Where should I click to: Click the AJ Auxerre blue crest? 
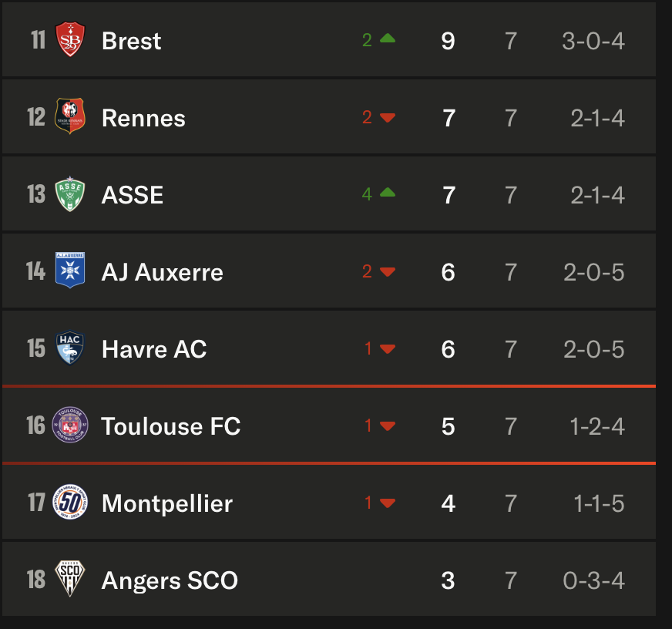click(70, 270)
